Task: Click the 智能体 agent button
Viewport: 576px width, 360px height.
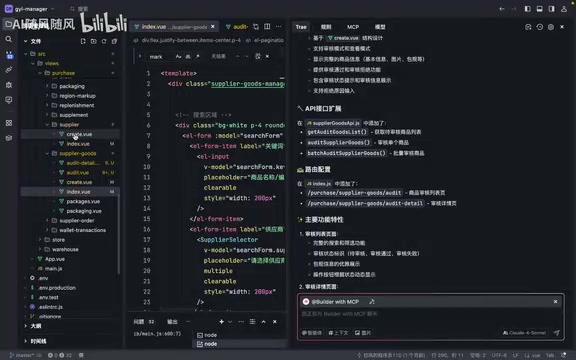Action: coord(312,333)
